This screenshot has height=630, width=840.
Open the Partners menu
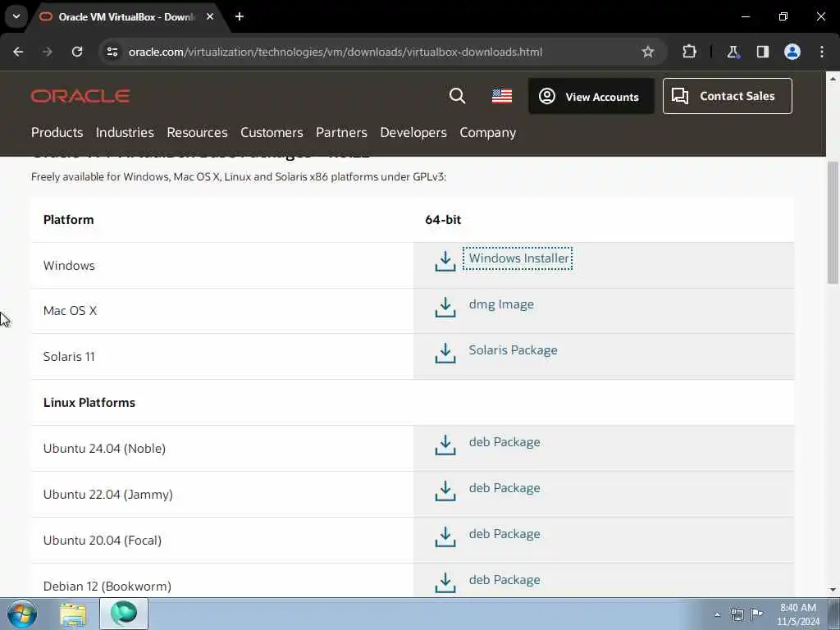click(x=341, y=132)
